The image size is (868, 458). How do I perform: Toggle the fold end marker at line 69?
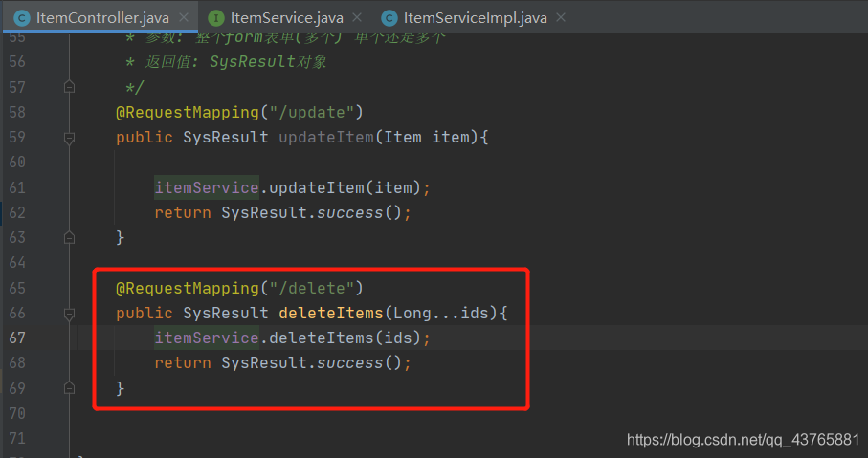click(69, 388)
